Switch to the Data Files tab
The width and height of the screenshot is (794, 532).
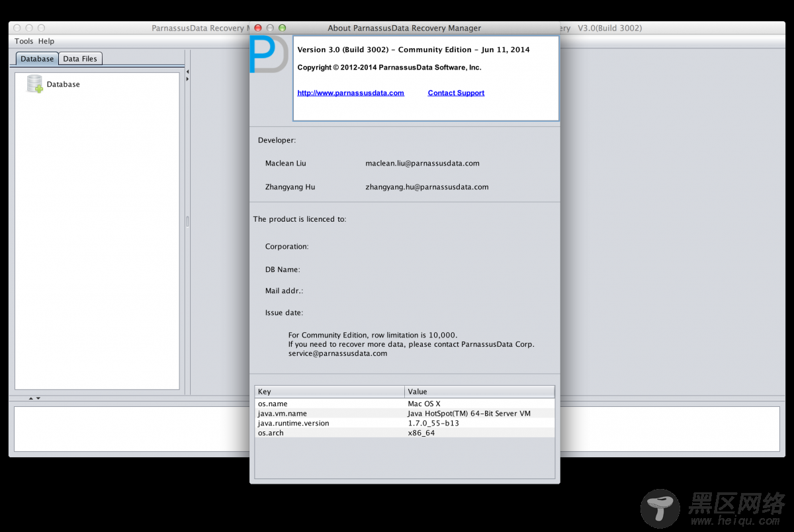(x=80, y=59)
